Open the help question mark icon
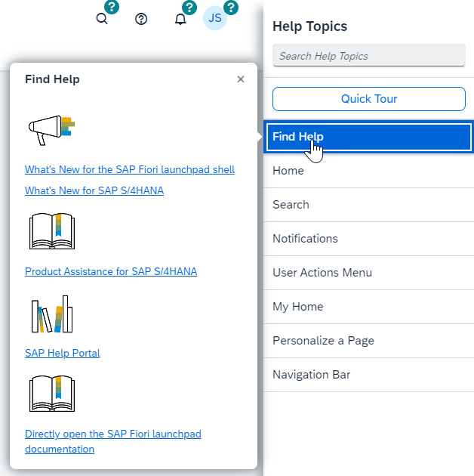 click(x=141, y=19)
